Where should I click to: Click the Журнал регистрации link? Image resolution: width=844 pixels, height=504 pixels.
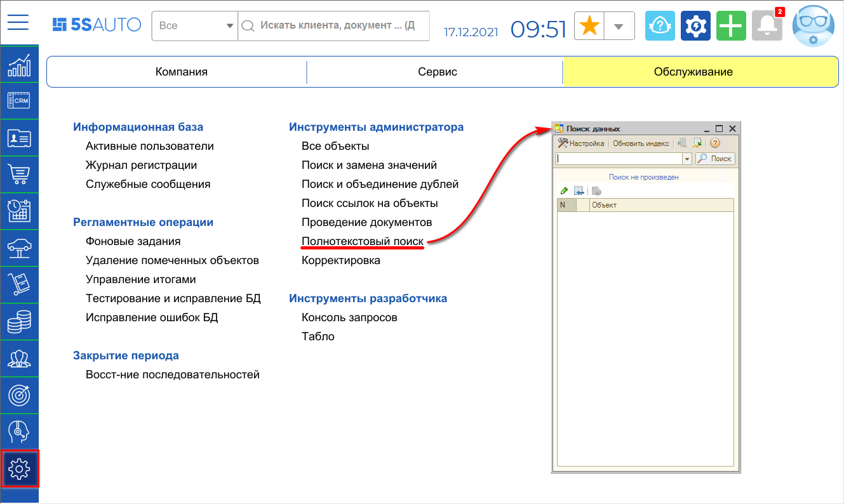(141, 165)
